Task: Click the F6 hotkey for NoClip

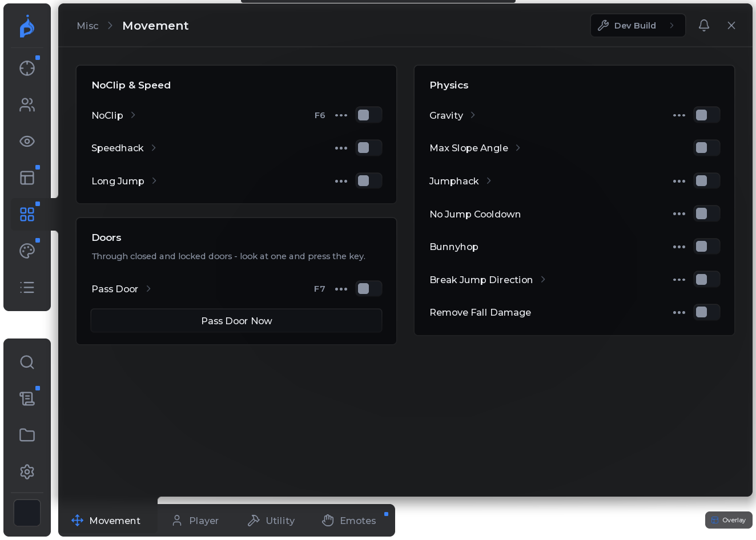Action: coord(320,115)
